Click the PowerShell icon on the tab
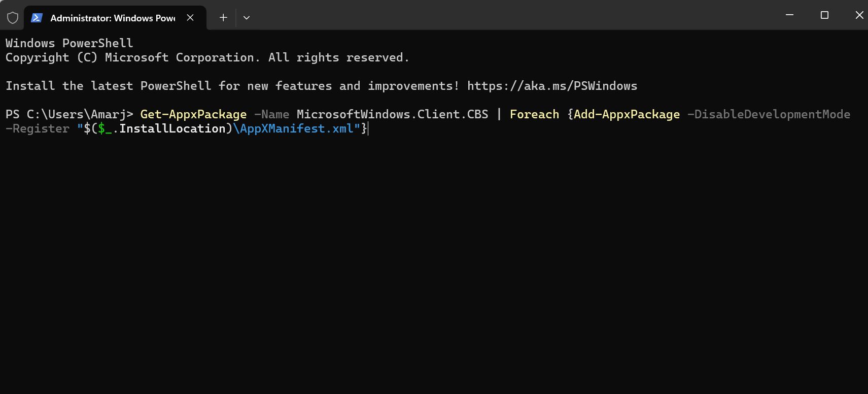868x394 pixels. point(36,17)
